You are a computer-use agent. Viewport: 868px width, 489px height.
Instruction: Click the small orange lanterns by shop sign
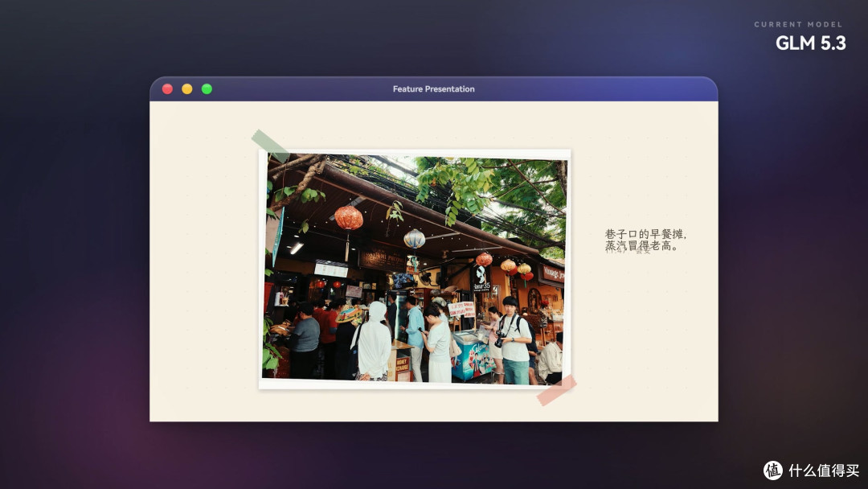point(517,269)
